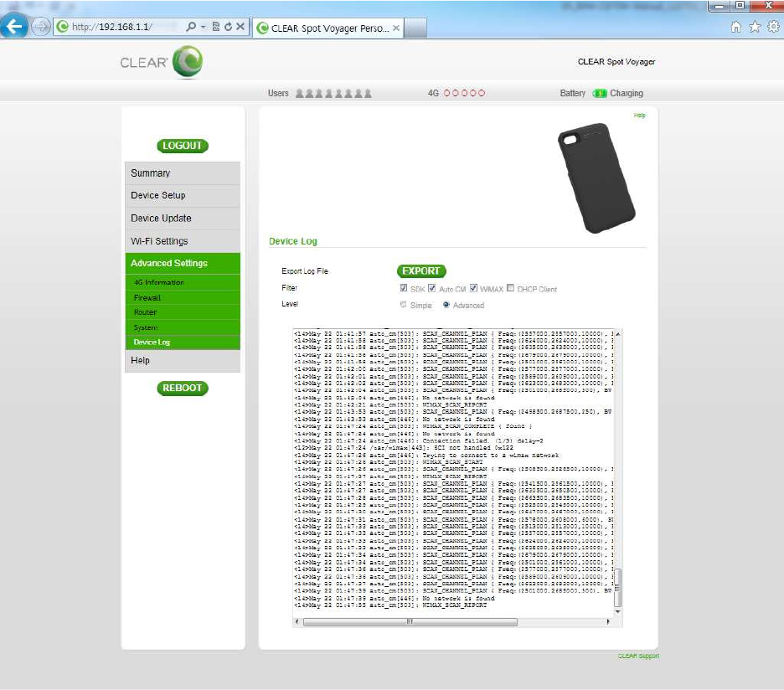This screenshot has width=784, height=690.
Task: Click the 'Connection failed' log line
Action: (x=419, y=441)
